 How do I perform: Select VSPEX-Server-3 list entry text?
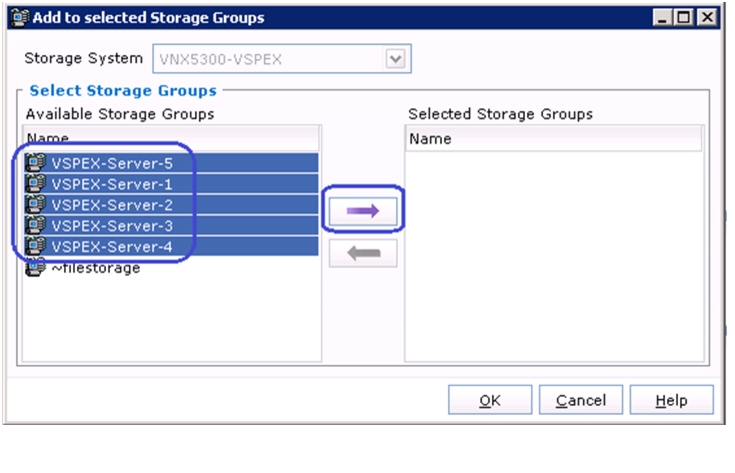click(112, 225)
